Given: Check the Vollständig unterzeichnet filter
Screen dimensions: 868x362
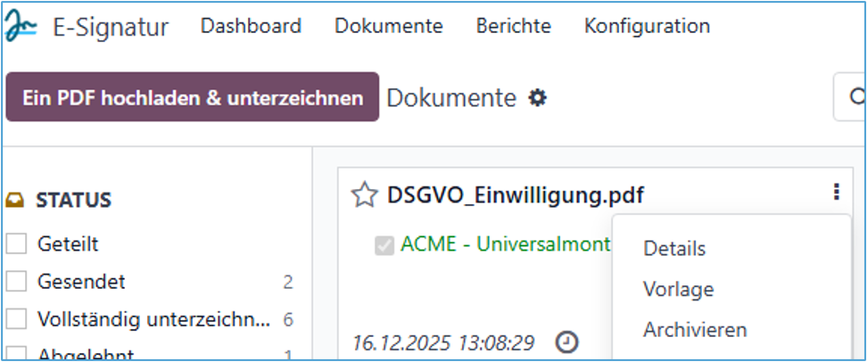Looking at the screenshot, I should point(16,319).
